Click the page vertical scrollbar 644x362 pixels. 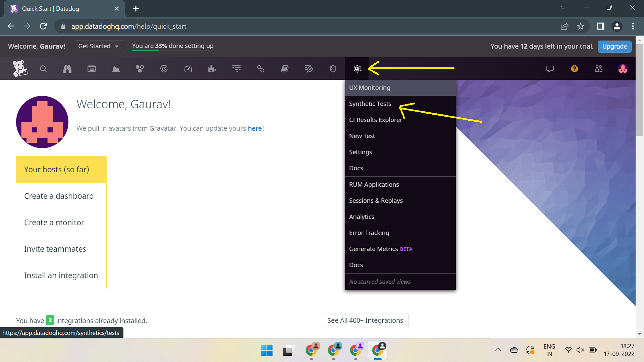click(x=640, y=90)
